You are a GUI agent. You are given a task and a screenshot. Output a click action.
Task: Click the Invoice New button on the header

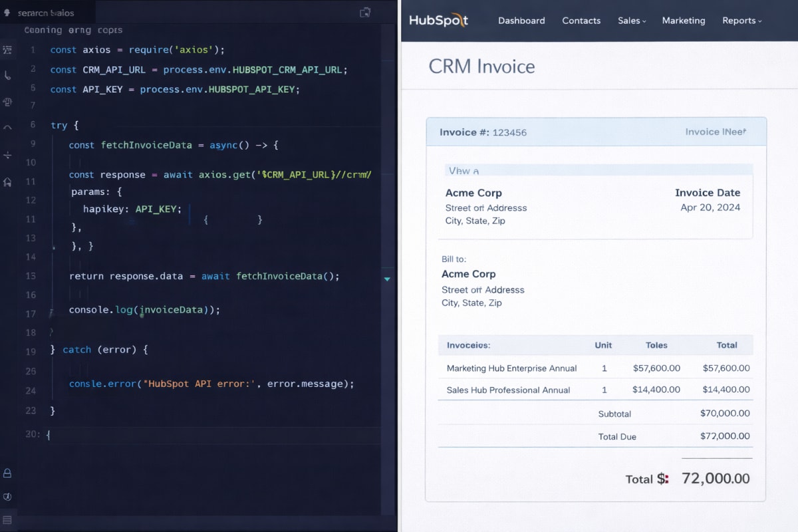click(x=716, y=132)
